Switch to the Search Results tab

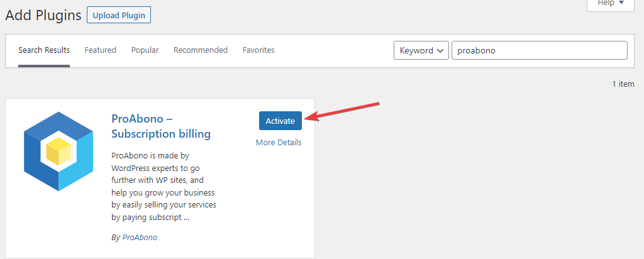click(x=44, y=50)
